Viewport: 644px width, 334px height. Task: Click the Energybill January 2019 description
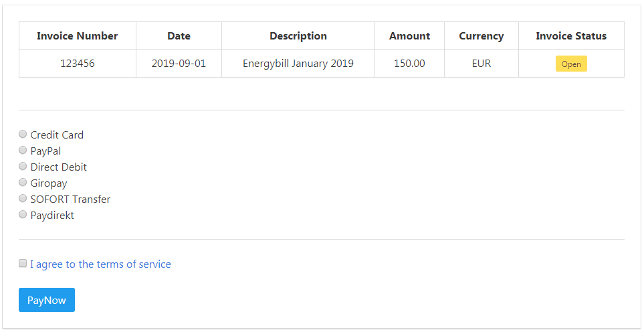[x=298, y=64]
